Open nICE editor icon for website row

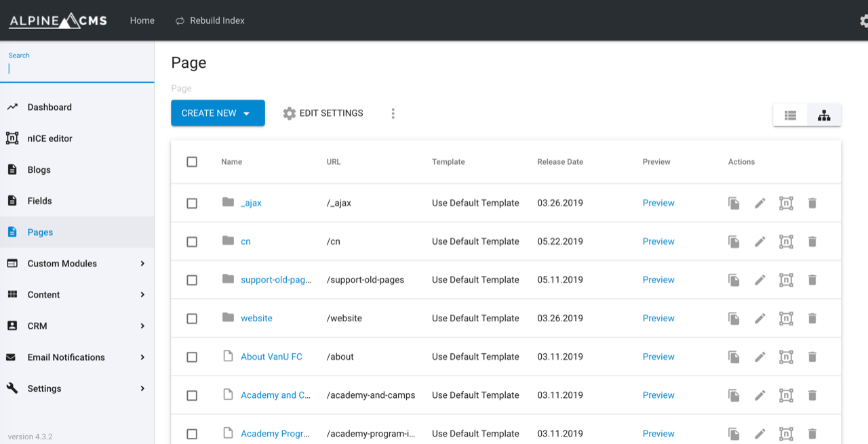coord(786,318)
